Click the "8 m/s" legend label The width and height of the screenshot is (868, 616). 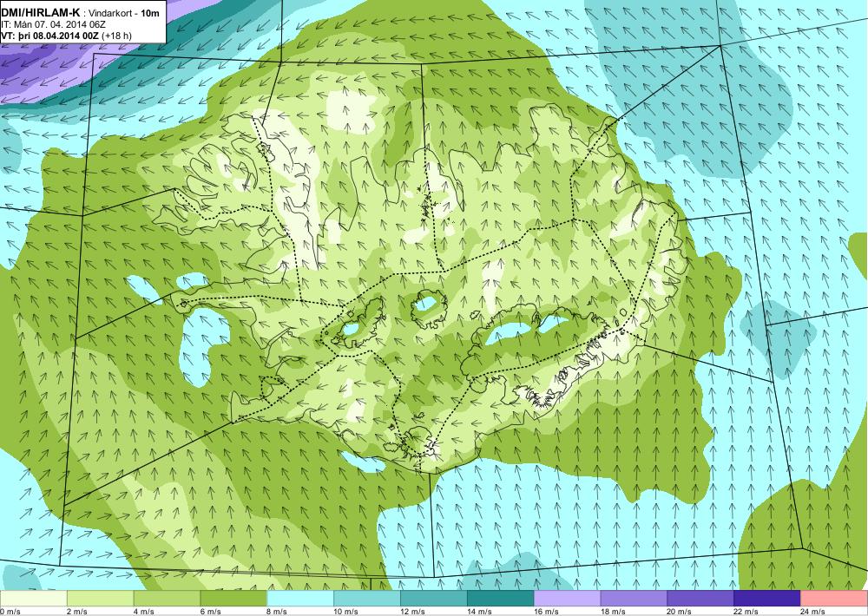point(278,612)
